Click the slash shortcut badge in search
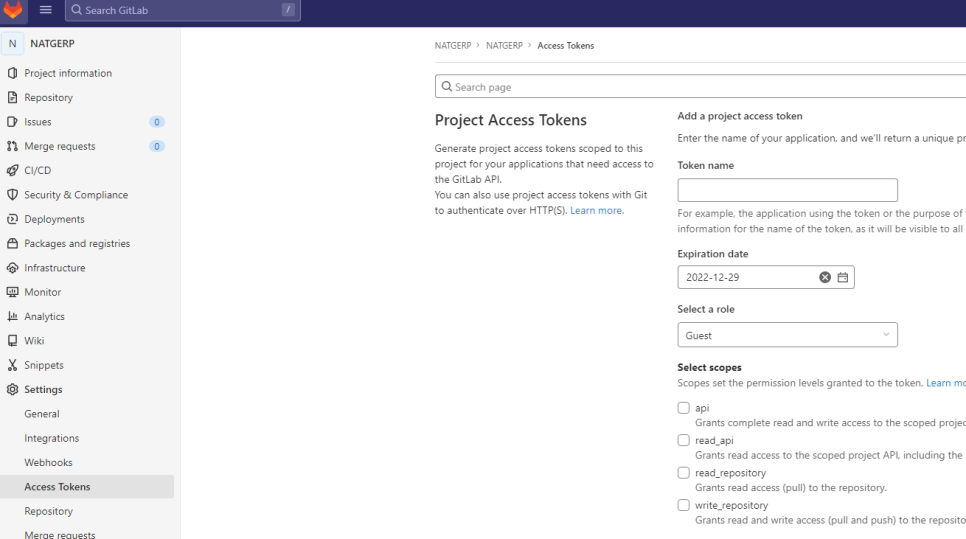Screen dimensions: 966x539 288,9
